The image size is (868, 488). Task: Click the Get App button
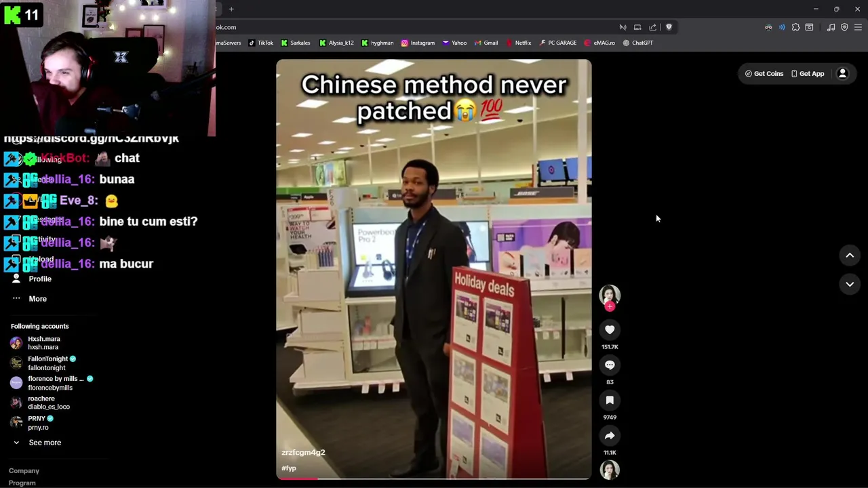tap(808, 74)
